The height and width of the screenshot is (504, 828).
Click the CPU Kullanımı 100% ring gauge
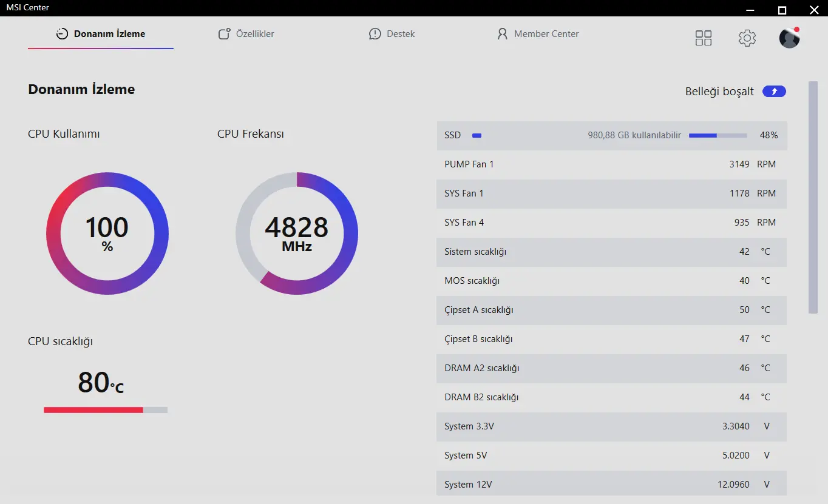[x=107, y=234]
